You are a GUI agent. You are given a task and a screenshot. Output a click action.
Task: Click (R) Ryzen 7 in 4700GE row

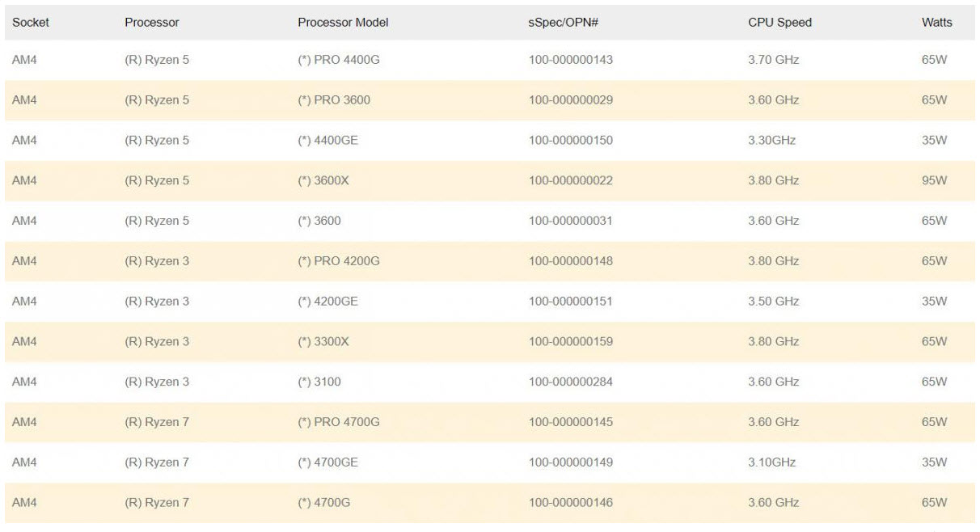tap(157, 462)
